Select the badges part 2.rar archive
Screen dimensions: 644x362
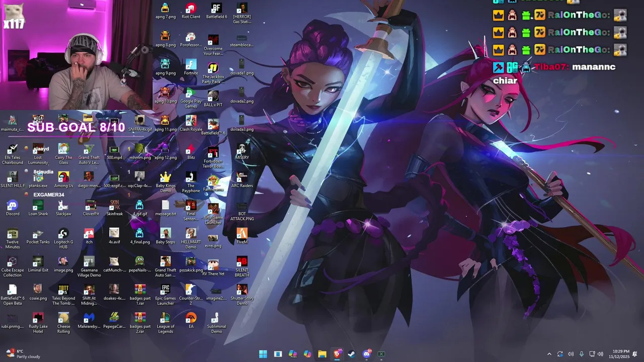pos(140,323)
